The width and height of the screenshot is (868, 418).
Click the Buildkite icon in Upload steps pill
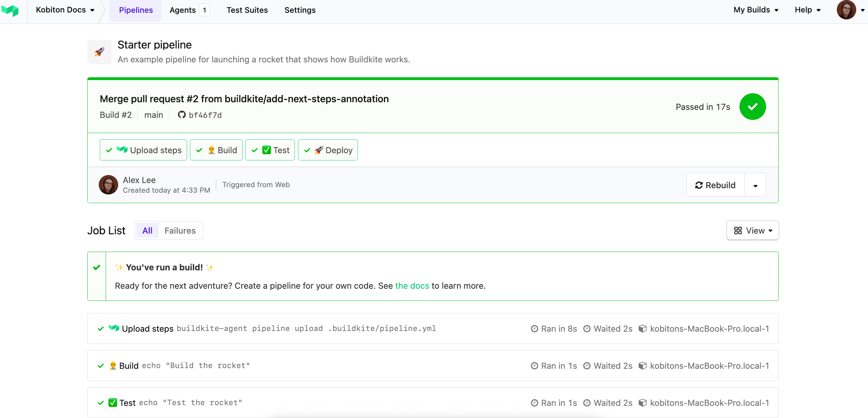[x=122, y=150]
